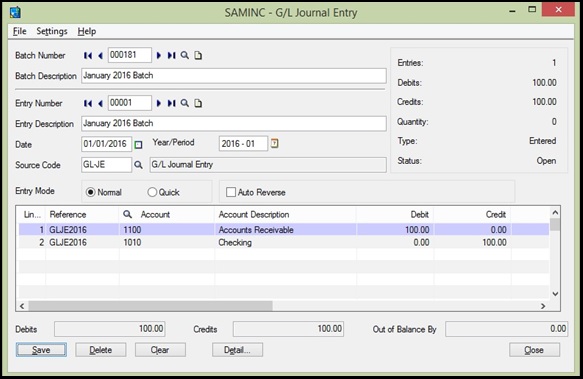Click the Source Code field GL-JE
This screenshot has width=583, height=379.
pos(106,165)
